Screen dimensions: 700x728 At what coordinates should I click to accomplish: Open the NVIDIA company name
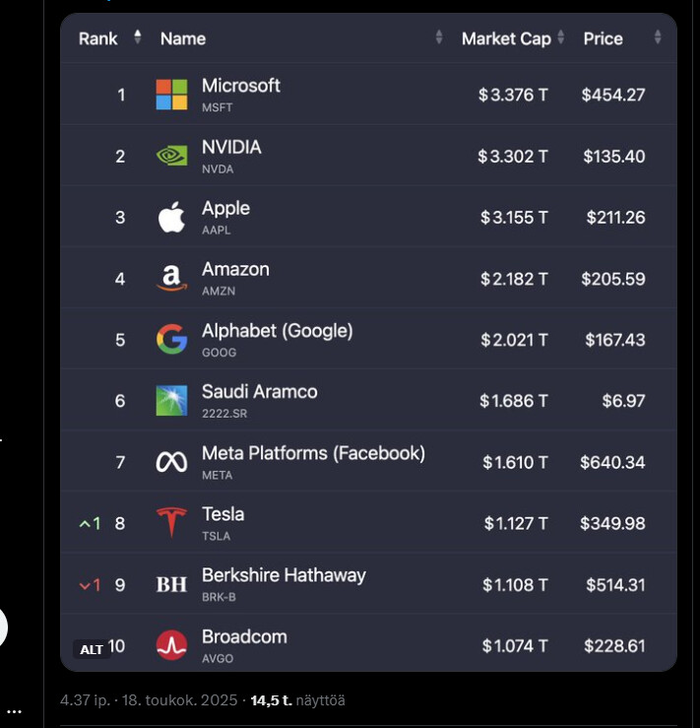(231, 147)
